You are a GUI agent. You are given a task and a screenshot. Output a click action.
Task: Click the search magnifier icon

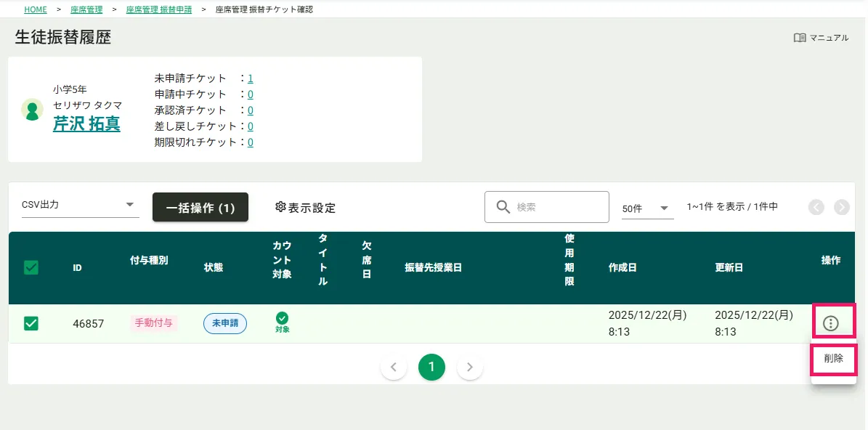pyautogui.click(x=503, y=208)
